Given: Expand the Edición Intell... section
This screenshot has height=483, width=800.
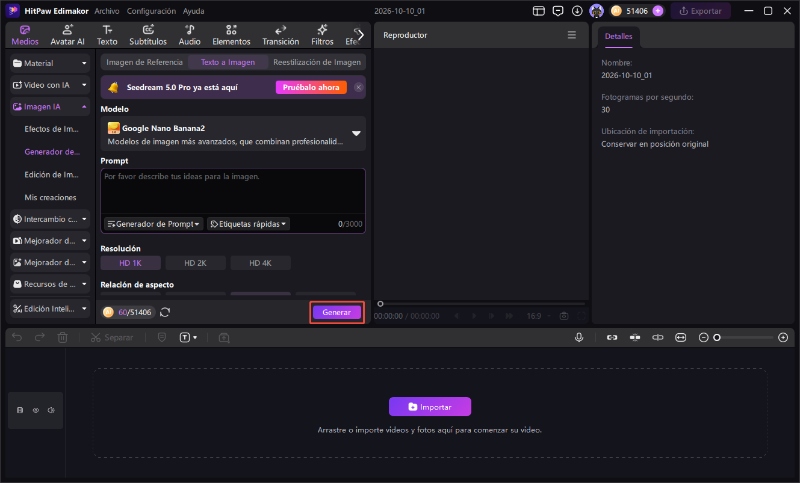Looking at the screenshot, I should pos(49,309).
